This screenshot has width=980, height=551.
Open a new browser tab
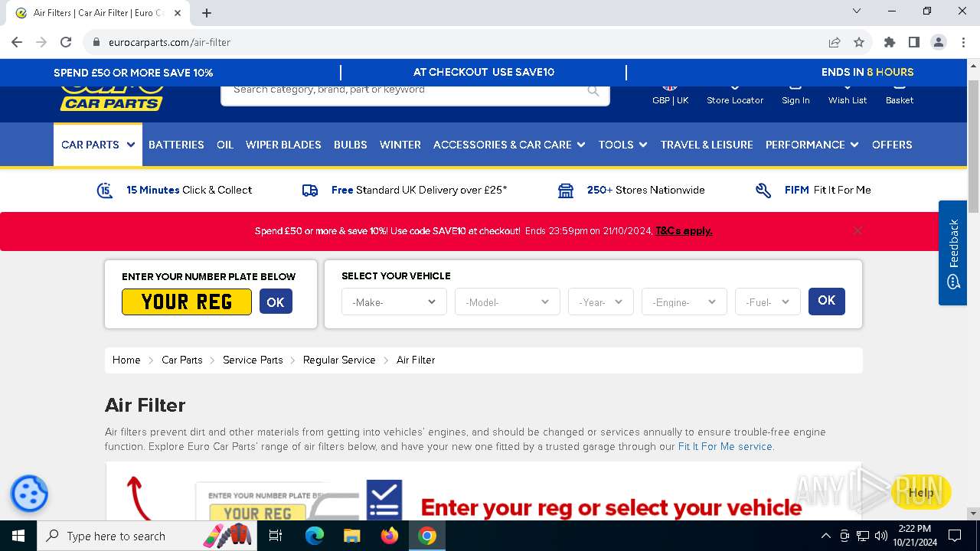(207, 13)
